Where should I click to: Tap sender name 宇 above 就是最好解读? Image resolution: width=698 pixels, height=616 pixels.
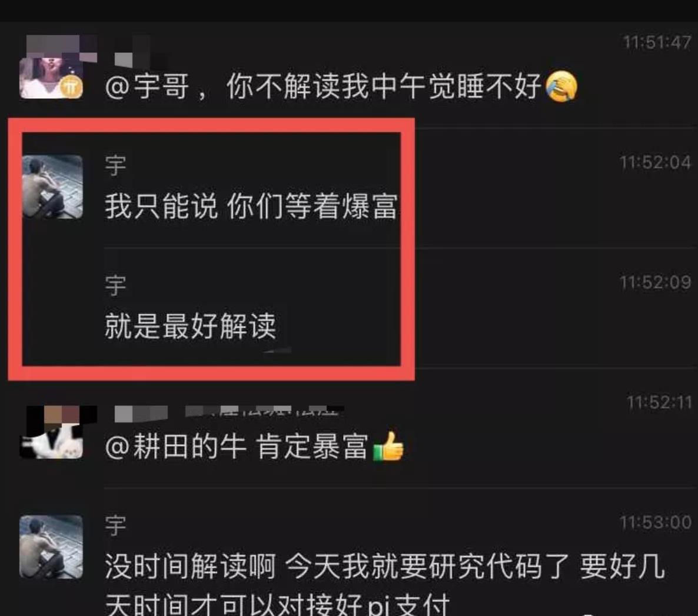pos(116,285)
